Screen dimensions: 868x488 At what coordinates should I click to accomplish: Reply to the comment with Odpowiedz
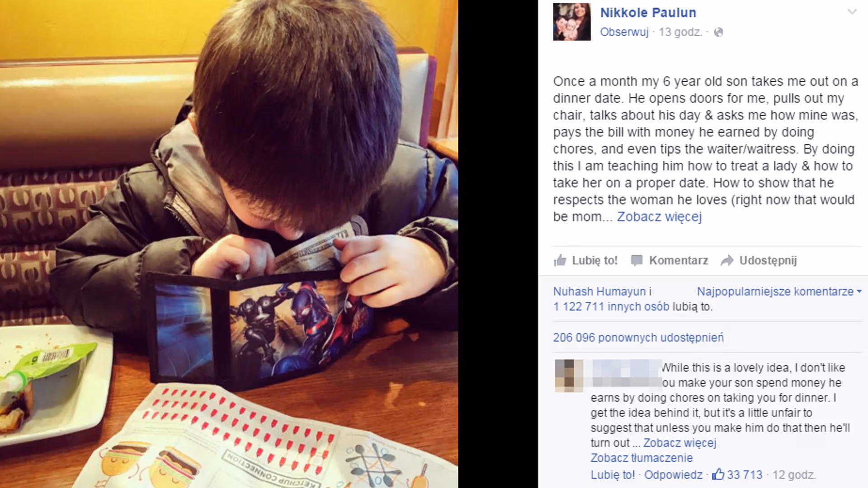click(x=673, y=475)
